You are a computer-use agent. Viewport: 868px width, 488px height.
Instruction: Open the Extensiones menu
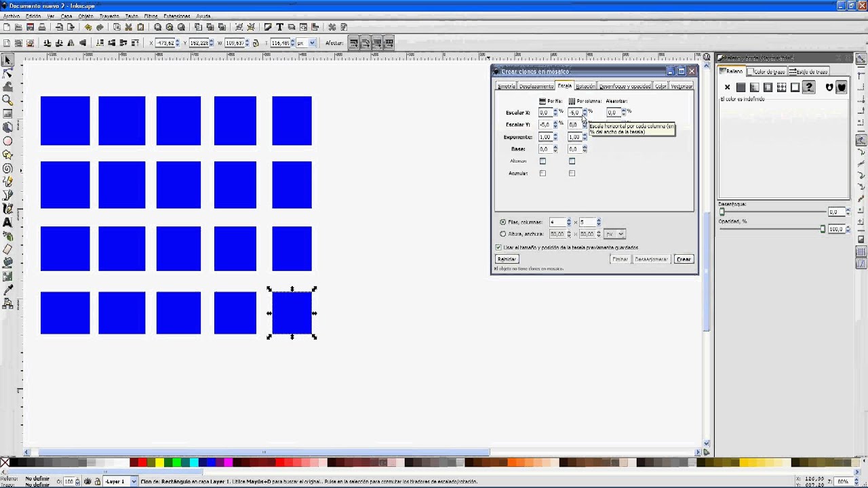[x=177, y=16]
